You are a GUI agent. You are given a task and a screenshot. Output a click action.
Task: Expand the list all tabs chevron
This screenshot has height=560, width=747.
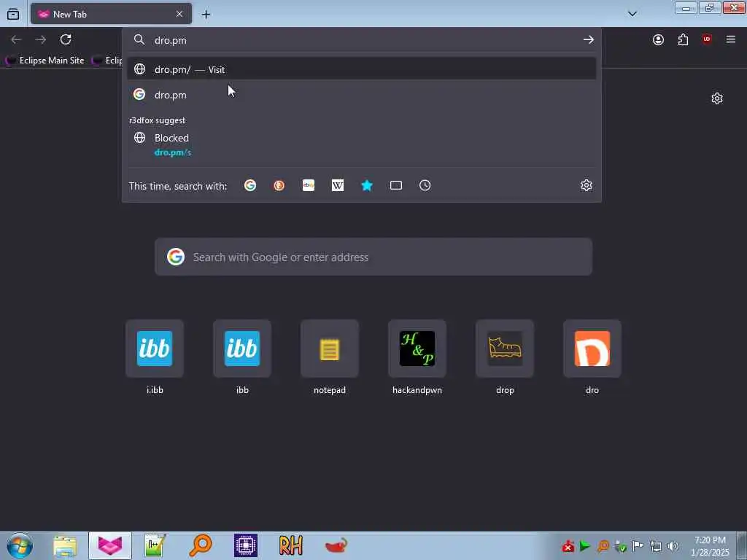[x=632, y=14]
